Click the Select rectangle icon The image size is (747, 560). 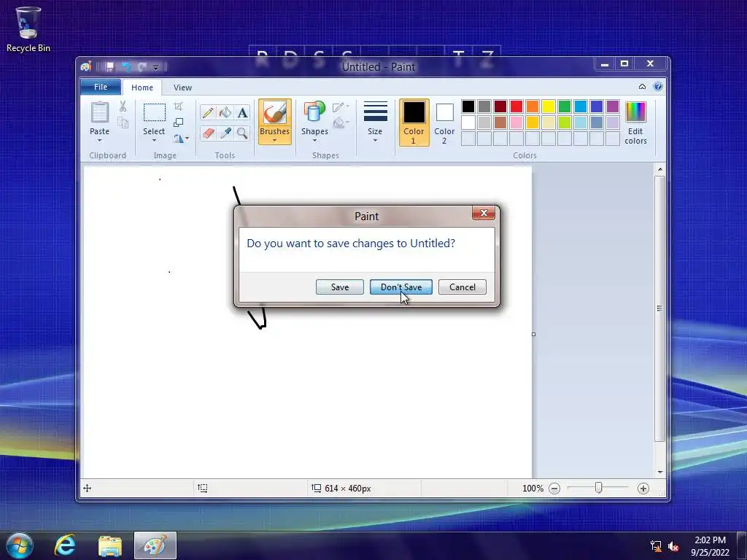click(x=155, y=113)
